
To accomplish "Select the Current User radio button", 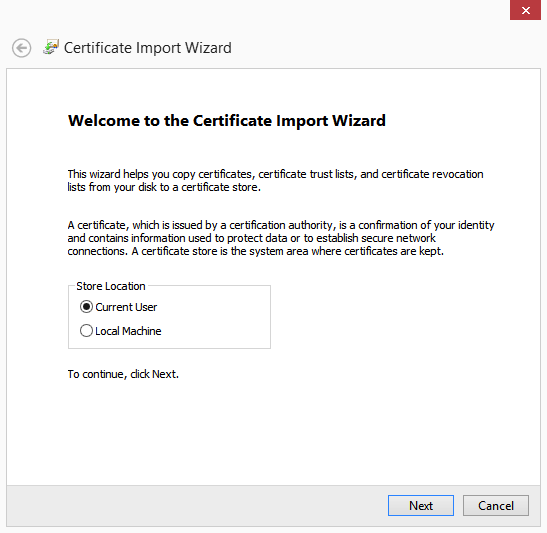I will [x=86, y=307].
